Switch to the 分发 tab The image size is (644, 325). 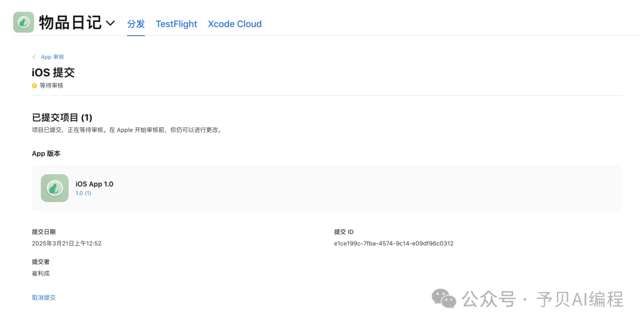pyautogui.click(x=136, y=24)
